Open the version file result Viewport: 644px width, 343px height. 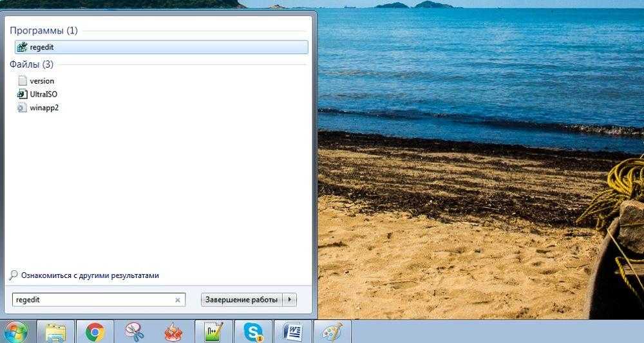tap(41, 81)
